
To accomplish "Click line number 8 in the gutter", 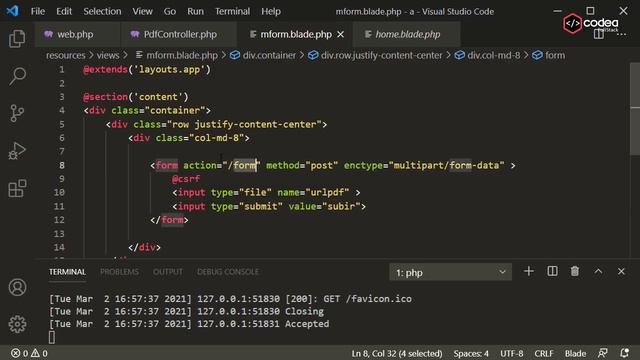I will [x=62, y=165].
